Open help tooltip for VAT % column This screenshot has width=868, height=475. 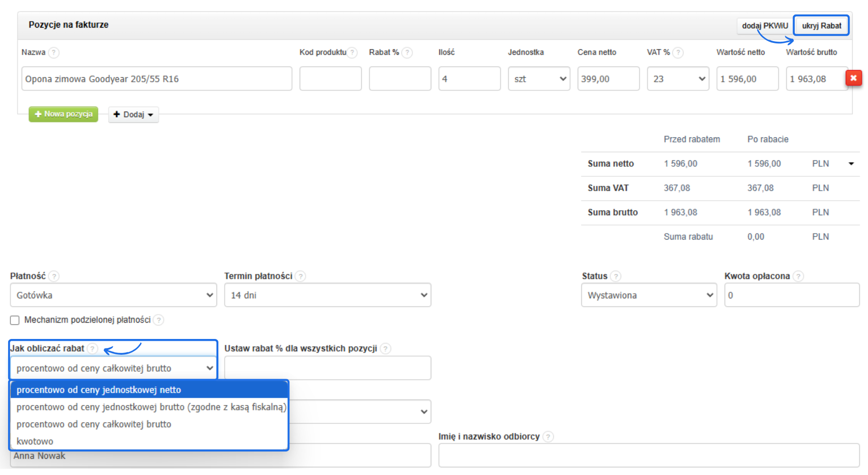(x=678, y=52)
